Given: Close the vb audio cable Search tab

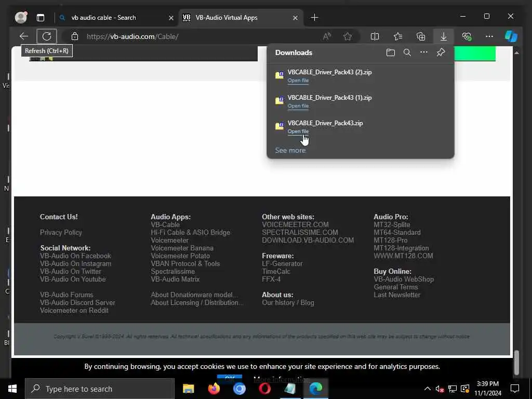Looking at the screenshot, I should click(171, 18).
